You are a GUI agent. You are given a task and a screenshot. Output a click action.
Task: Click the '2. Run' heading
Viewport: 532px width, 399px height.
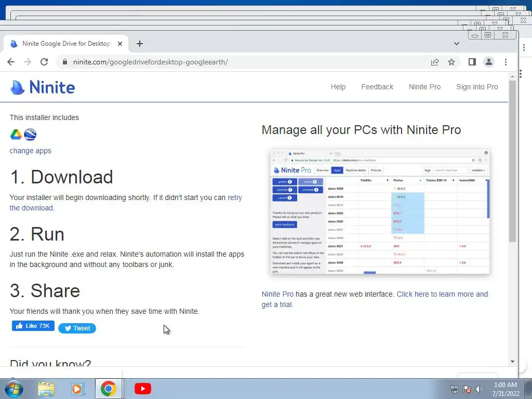37,234
